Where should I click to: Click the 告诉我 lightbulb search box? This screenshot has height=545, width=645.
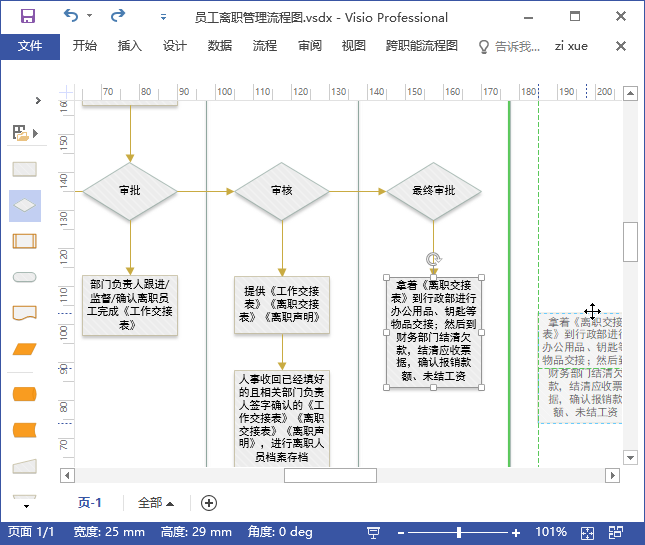(x=509, y=46)
